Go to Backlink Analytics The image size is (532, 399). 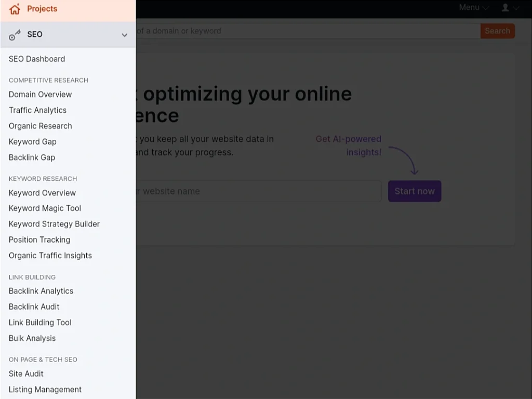tap(41, 291)
